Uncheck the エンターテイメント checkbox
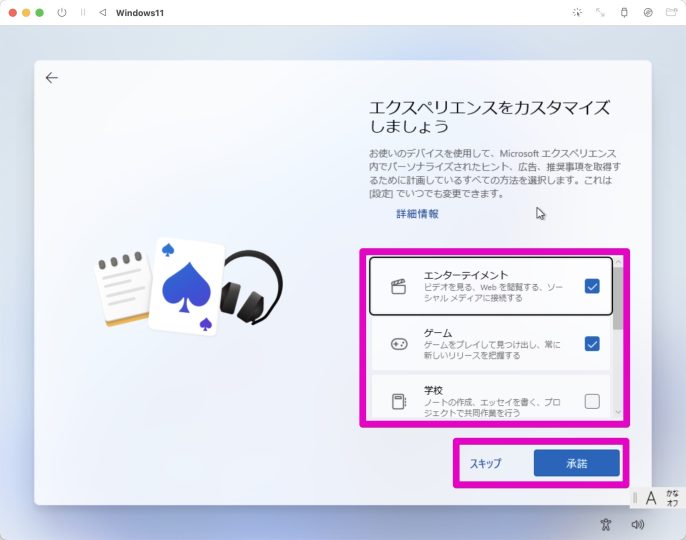 [x=592, y=286]
